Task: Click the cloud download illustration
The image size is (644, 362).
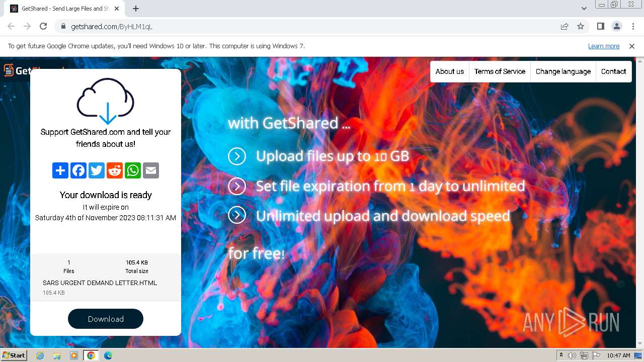Action: pyautogui.click(x=105, y=101)
